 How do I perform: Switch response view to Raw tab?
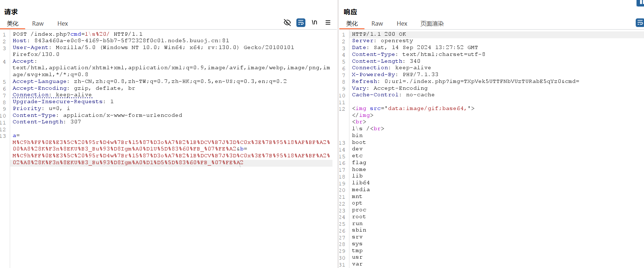(377, 23)
